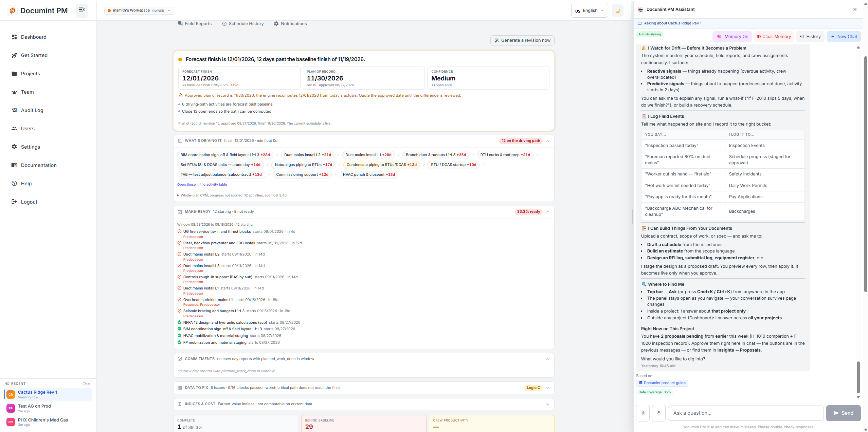The width and height of the screenshot is (868, 432).
Task: Click the Cactus Ridge Rev 1 CR avatar
Action: click(11, 394)
